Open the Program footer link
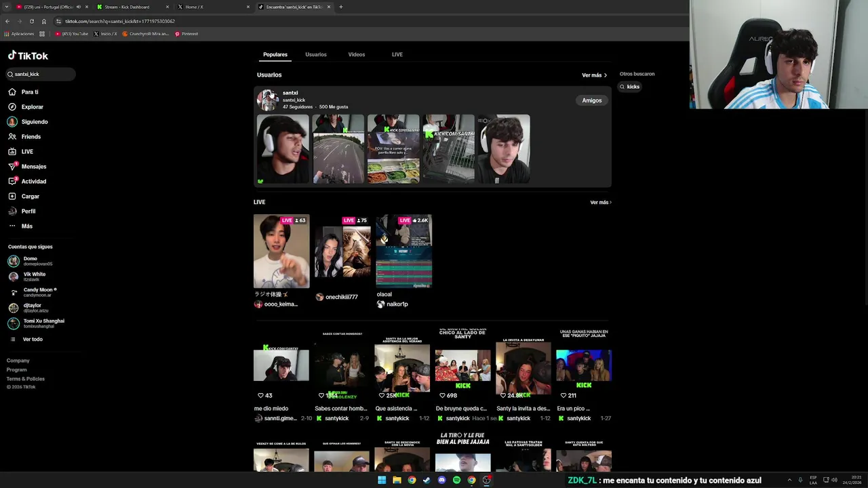 [x=17, y=370]
